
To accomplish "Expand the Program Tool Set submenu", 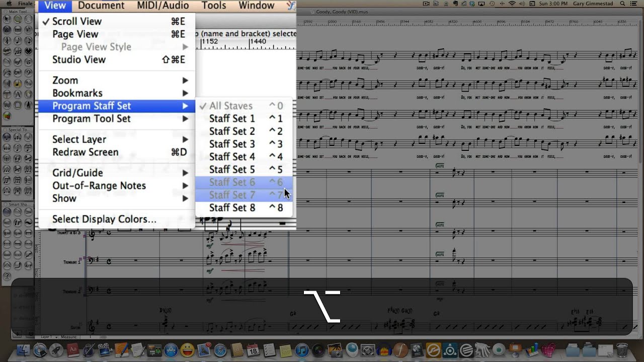I will pos(116,119).
